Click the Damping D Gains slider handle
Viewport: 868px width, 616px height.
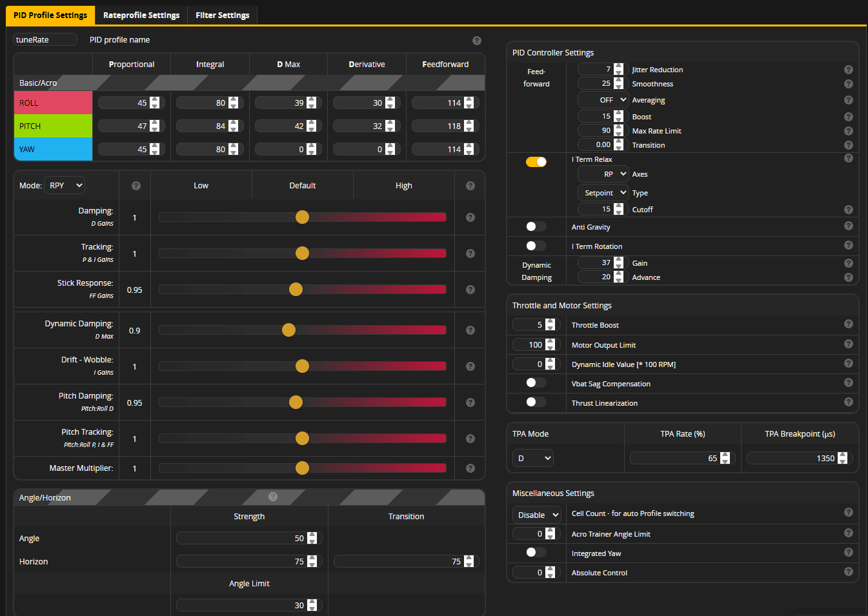click(x=302, y=217)
